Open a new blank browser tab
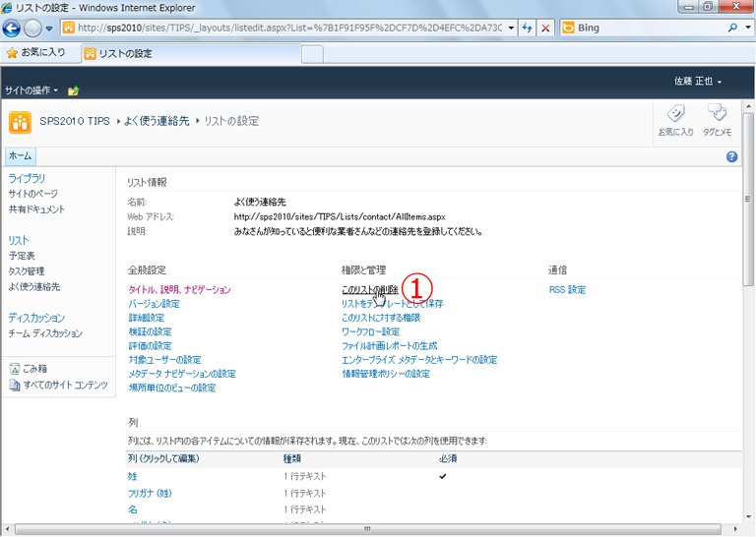This screenshot has width=756, height=537. [312, 54]
